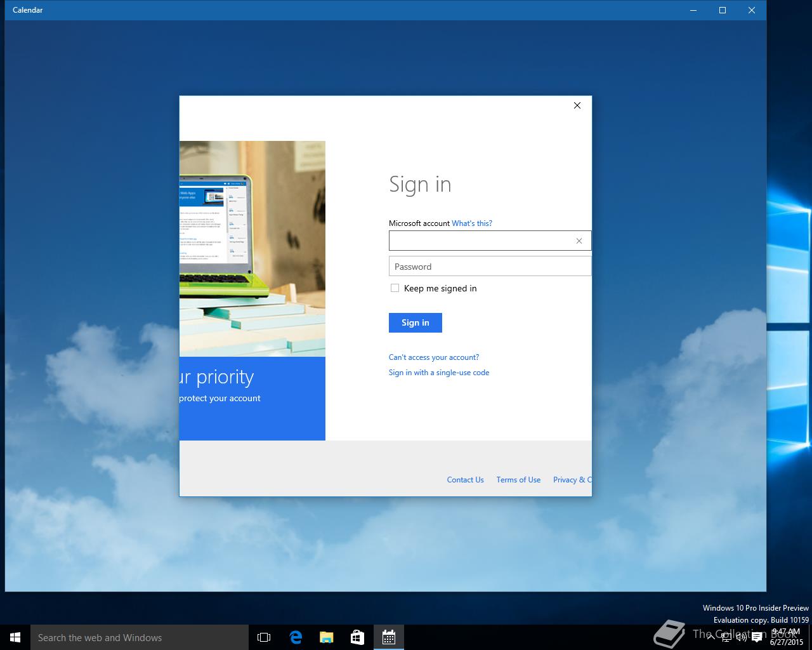Open Can't access your account? link
The height and width of the screenshot is (650, 812).
point(434,357)
